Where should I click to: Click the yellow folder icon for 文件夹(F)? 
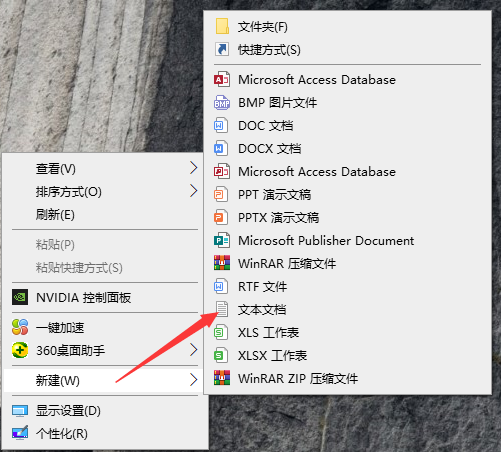coord(222,26)
